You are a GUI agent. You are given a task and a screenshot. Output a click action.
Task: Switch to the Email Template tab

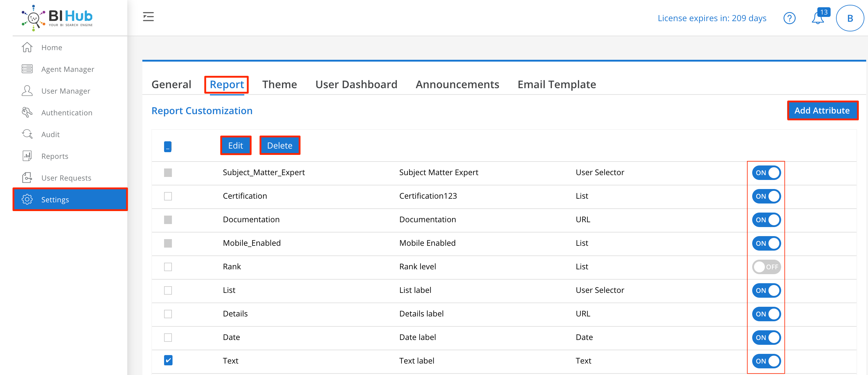557,84
